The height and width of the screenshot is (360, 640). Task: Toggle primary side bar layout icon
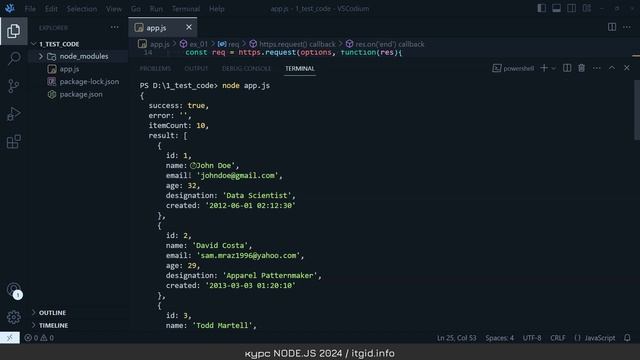[541, 8]
